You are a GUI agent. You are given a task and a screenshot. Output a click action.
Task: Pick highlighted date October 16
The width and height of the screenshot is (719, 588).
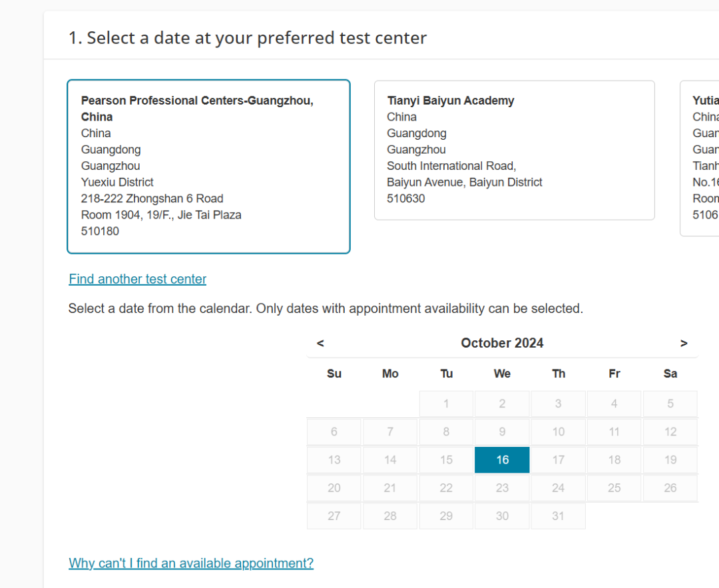click(502, 459)
